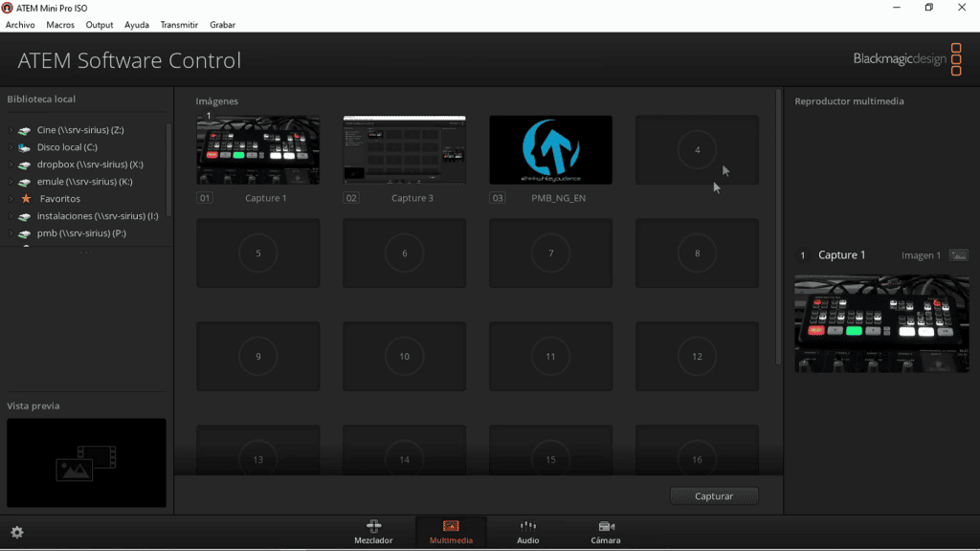Expand the emule (\\srv-sirius) (K:) node

11,182
